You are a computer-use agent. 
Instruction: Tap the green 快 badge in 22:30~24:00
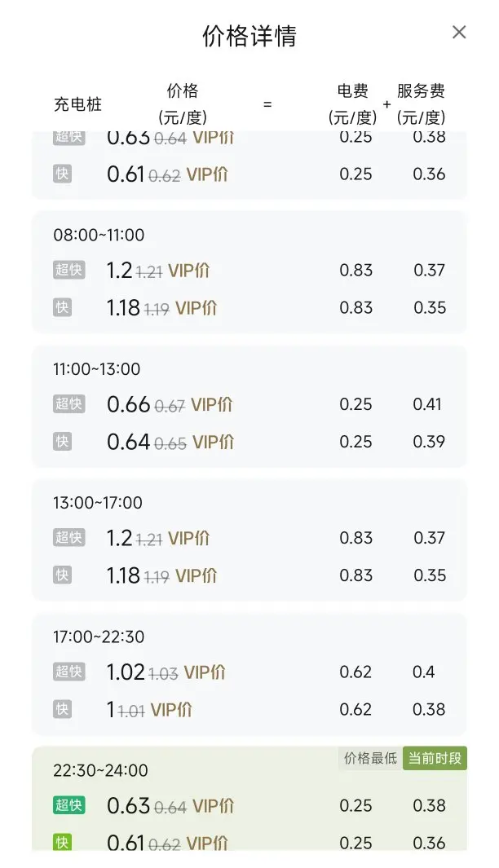(x=62, y=842)
